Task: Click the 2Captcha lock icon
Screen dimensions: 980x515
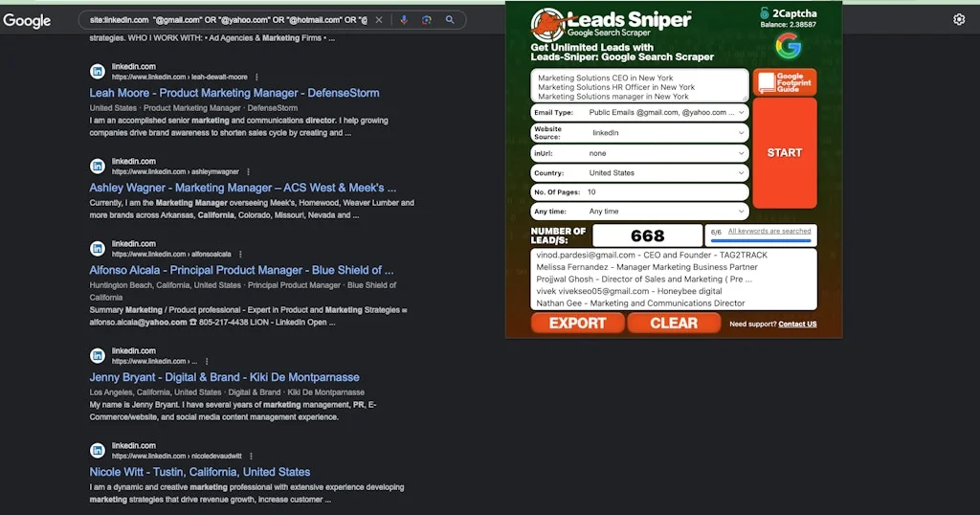Action: tap(765, 13)
